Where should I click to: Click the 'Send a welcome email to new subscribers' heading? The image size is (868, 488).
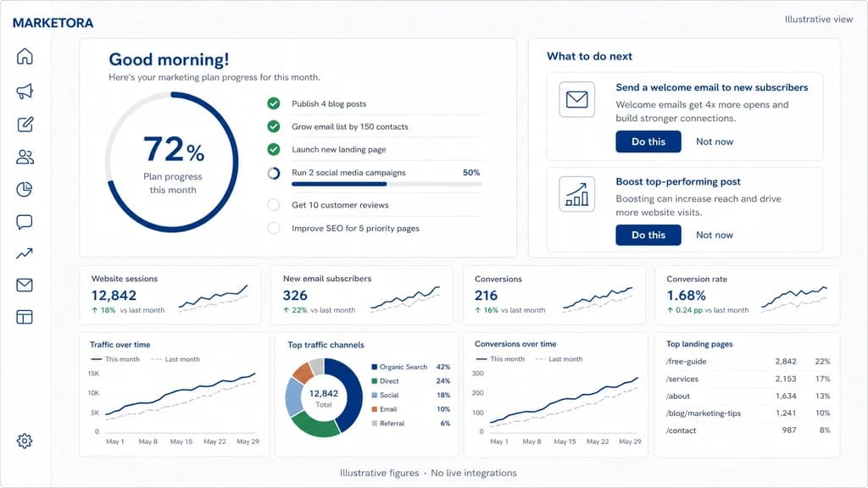point(712,87)
